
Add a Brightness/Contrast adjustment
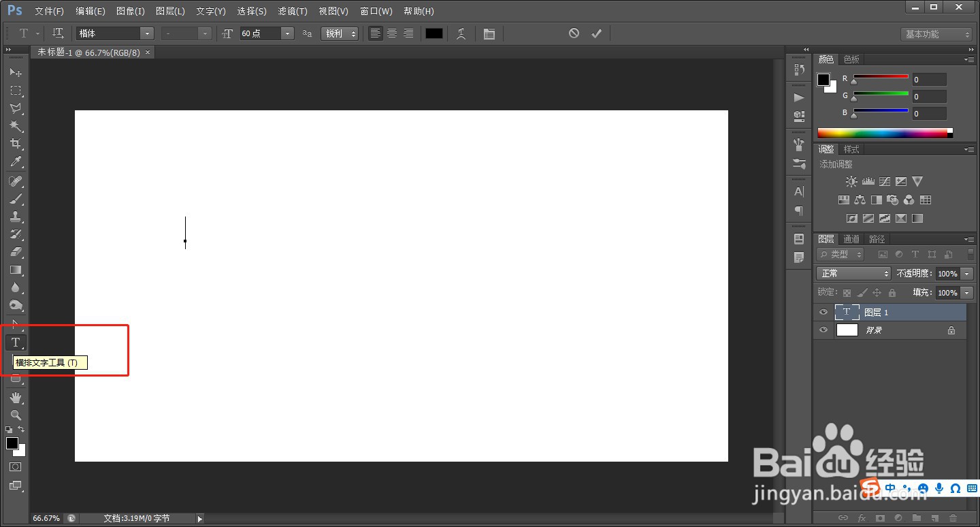[x=851, y=182]
